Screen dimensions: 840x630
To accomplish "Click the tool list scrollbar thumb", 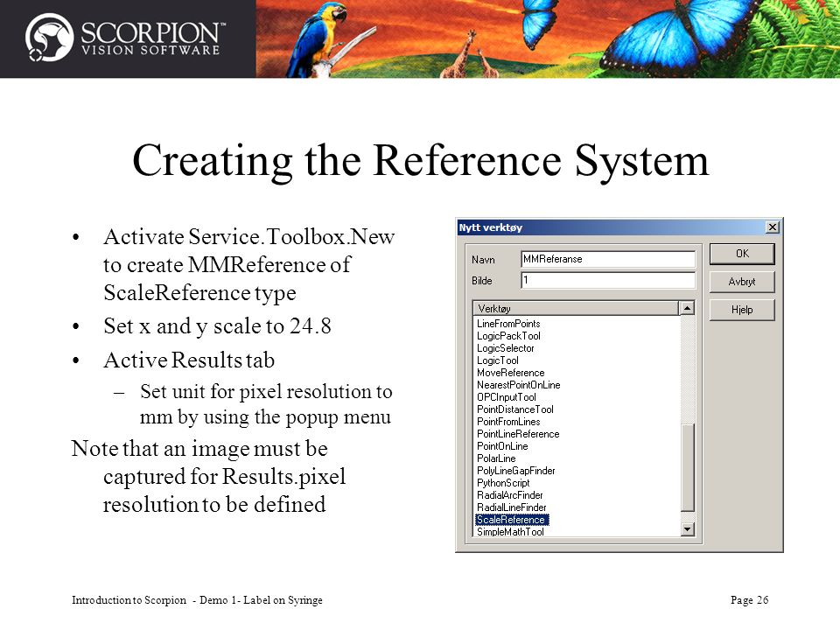I will (687, 466).
